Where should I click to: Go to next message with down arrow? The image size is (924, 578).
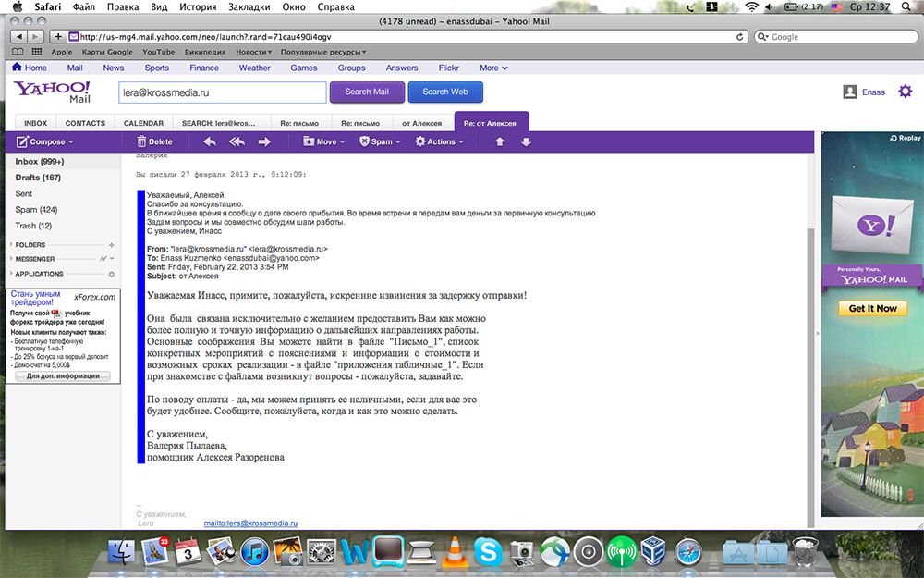click(x=527, y=141)
